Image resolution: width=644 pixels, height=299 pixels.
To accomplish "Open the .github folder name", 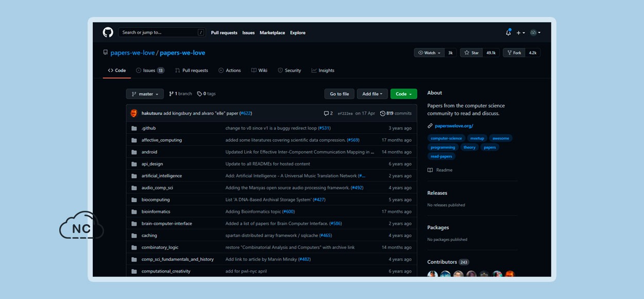I will click(x=148, y=128).
